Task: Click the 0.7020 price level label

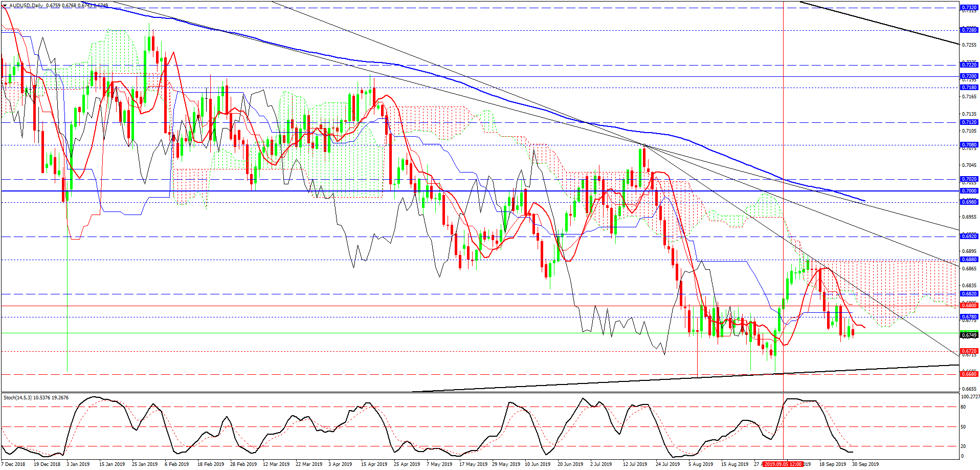Action: point(969,180)
